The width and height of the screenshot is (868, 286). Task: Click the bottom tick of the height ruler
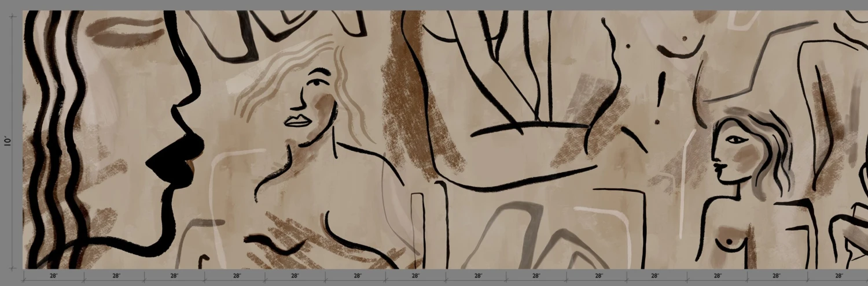[x=12, y=268]
